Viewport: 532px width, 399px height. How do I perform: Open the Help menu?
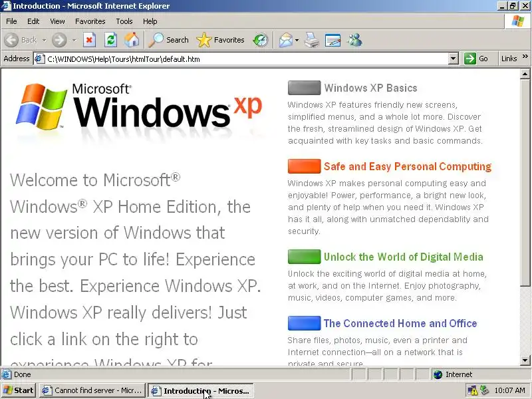coord(150,21)
